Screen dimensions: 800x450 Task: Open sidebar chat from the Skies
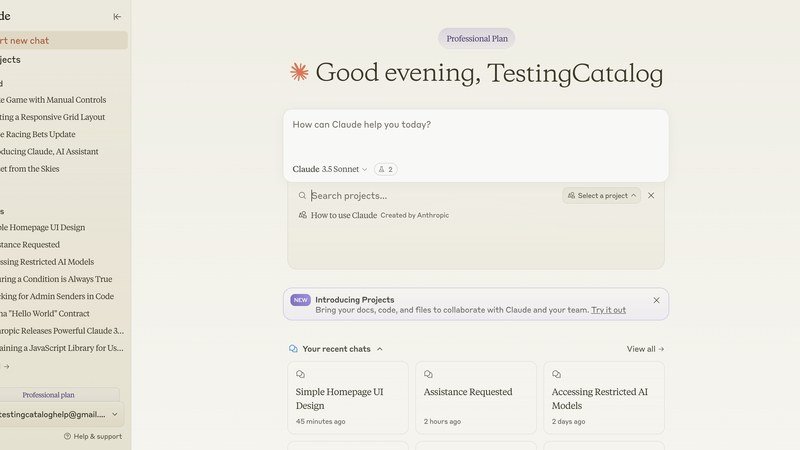[x=30, y=169]
